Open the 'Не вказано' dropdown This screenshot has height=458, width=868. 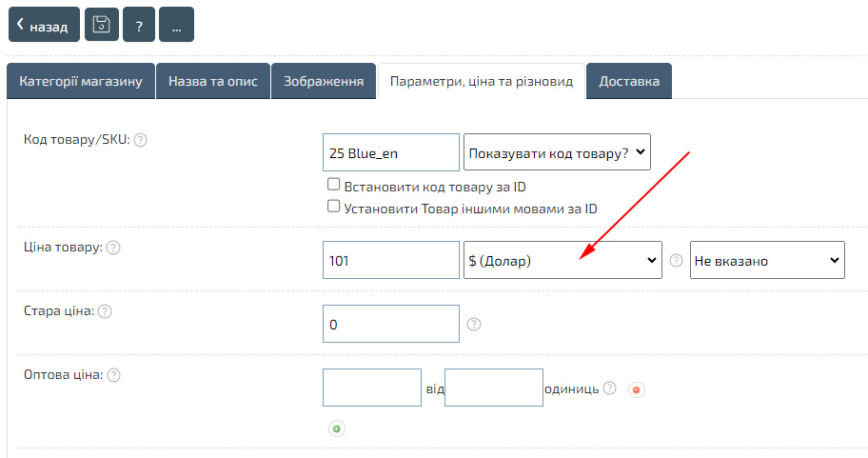767,260
